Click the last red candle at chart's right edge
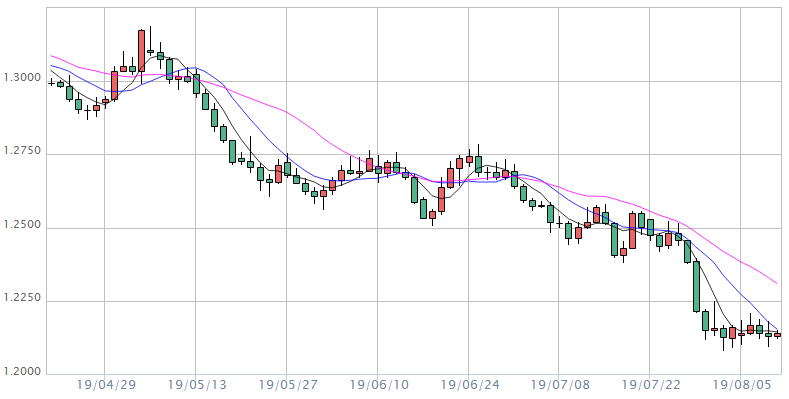Image resolution: width=789 pixels, height=399 pixels. [x=777, y=335]
